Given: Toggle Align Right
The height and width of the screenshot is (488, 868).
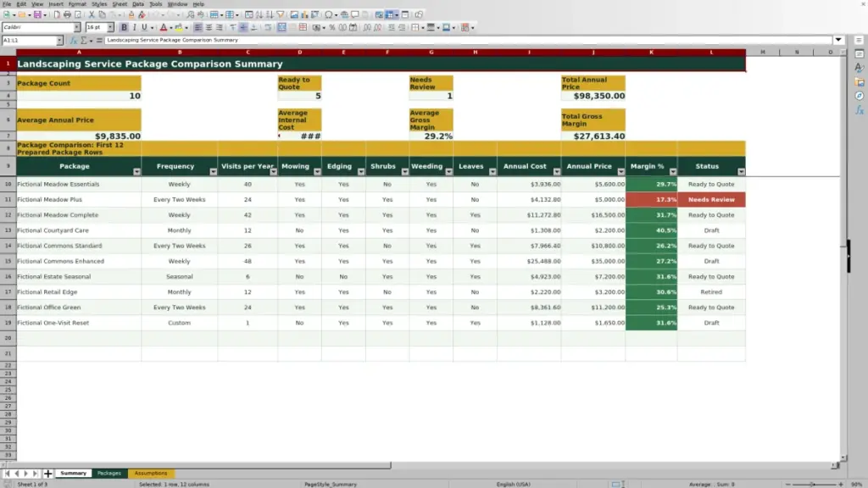Looking at the screenshot, I should [x=220, y=28].
